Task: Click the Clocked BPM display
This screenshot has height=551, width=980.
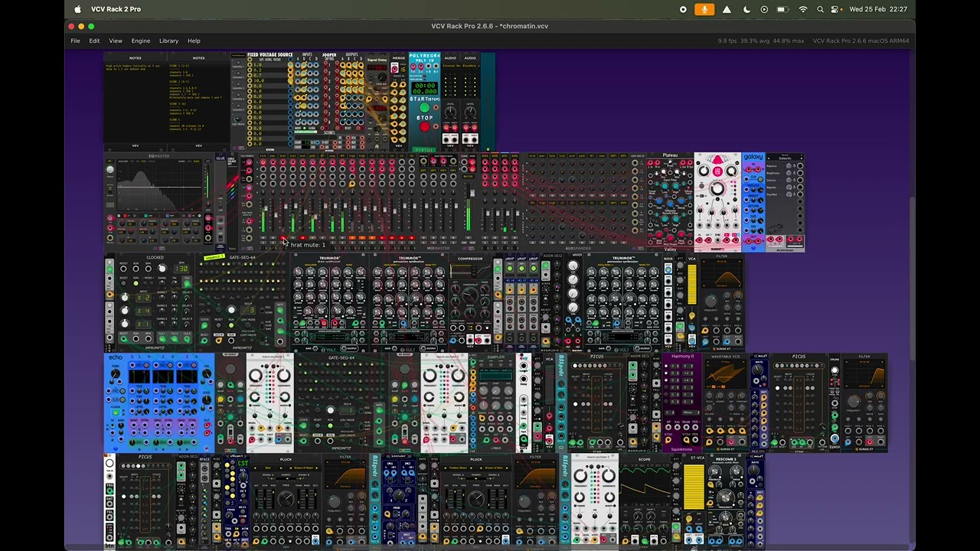Action: tap(181, 269)
